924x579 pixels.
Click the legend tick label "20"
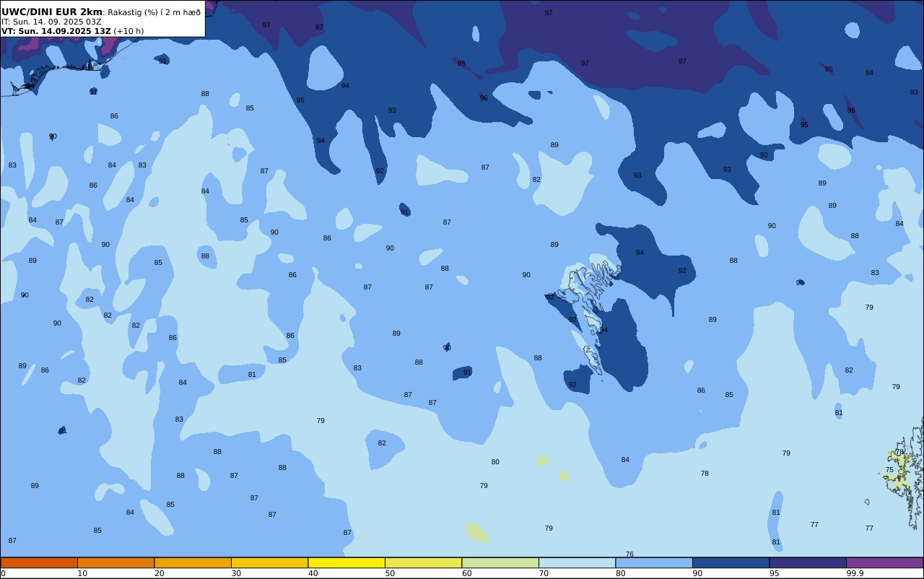pos(159,573)
